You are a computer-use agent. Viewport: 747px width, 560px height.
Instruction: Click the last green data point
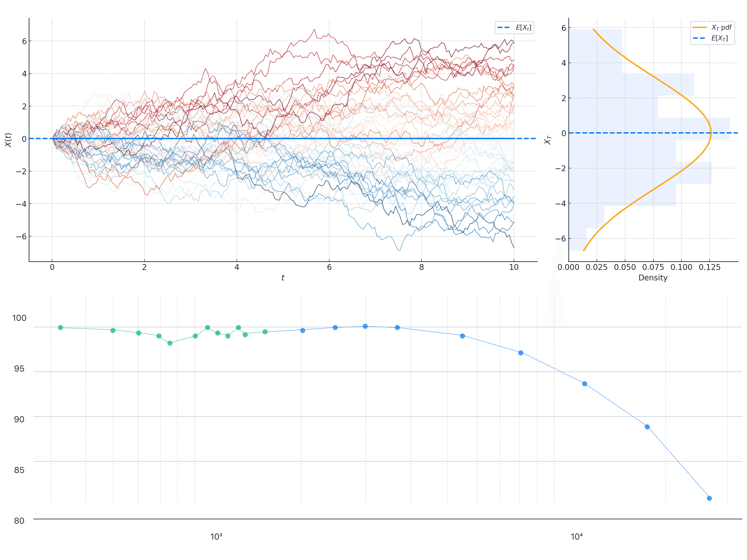tap(265, 332)
